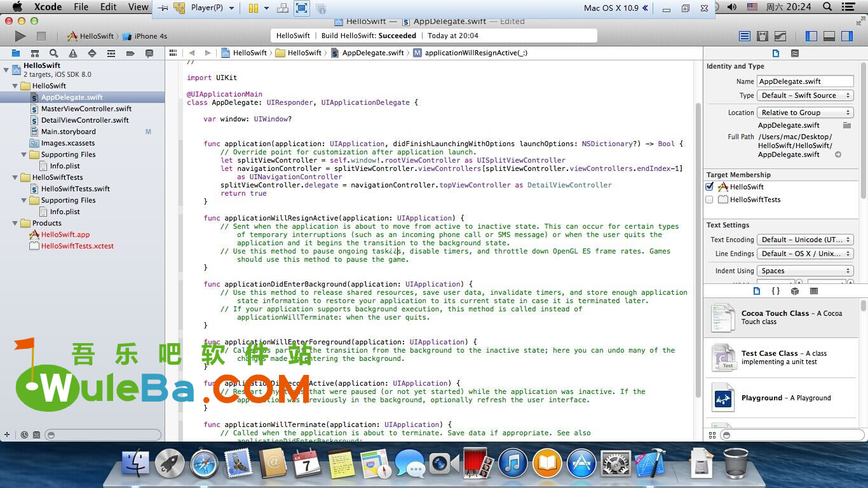The height and width of the screenshot is (488, 868).
Task: Switch to Standard editor view
Action: [745, 36]
